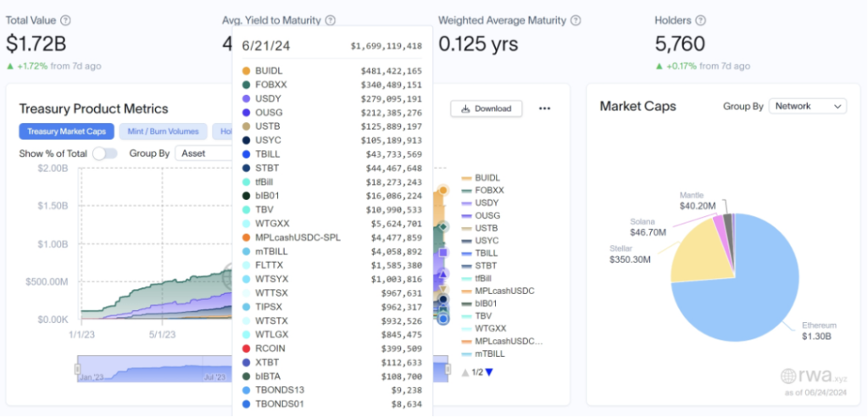Open Holders help question-mark icon
868x417 pixels.
(700, 20)
